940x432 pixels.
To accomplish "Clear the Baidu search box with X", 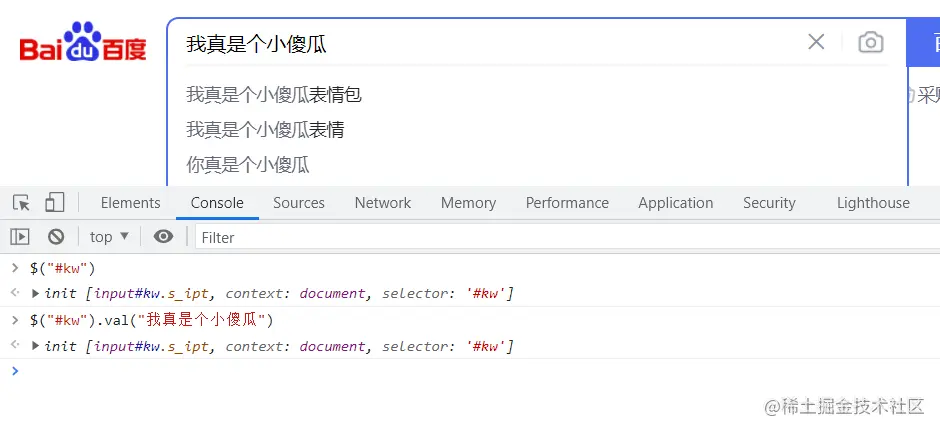I will coord(816,42).
